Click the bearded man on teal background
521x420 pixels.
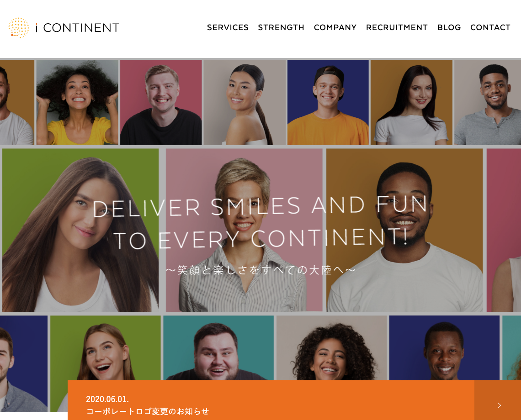(218, 348)
